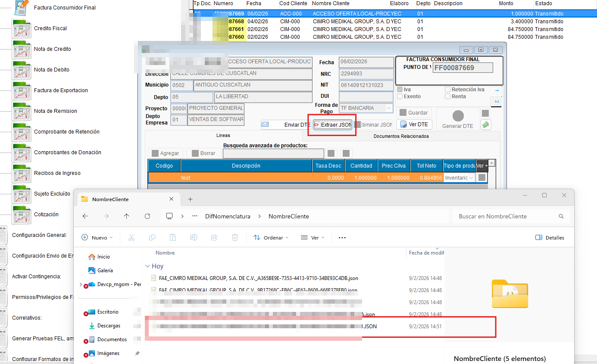The width and height of the screenshot is (597, 364).
Task: Go back in File Explorer
Action: tap(85, 216)
